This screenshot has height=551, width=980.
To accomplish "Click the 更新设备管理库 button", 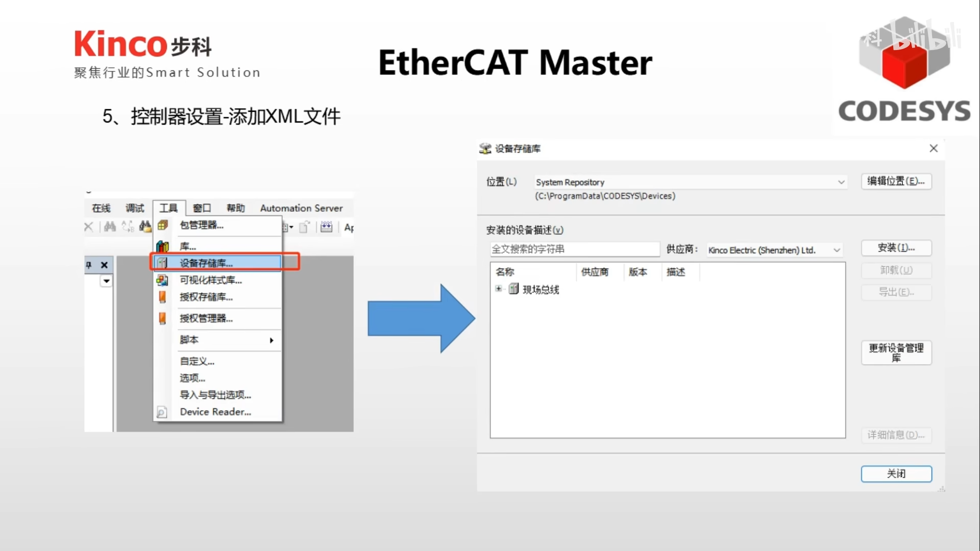I will coord(896,353).
